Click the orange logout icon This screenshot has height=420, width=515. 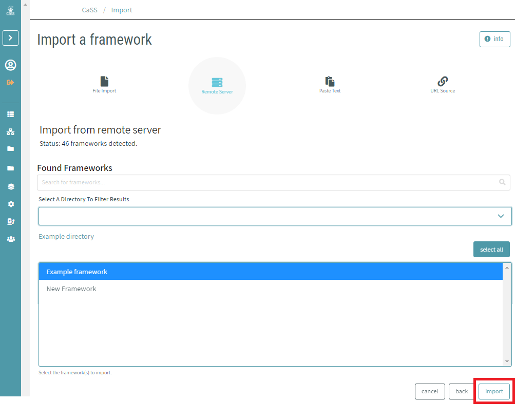(10, 82)
